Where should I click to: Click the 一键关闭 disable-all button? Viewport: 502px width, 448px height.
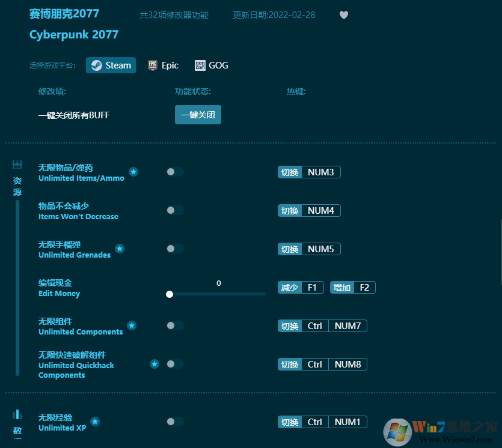pyautogui.click(x=198, y=114)
